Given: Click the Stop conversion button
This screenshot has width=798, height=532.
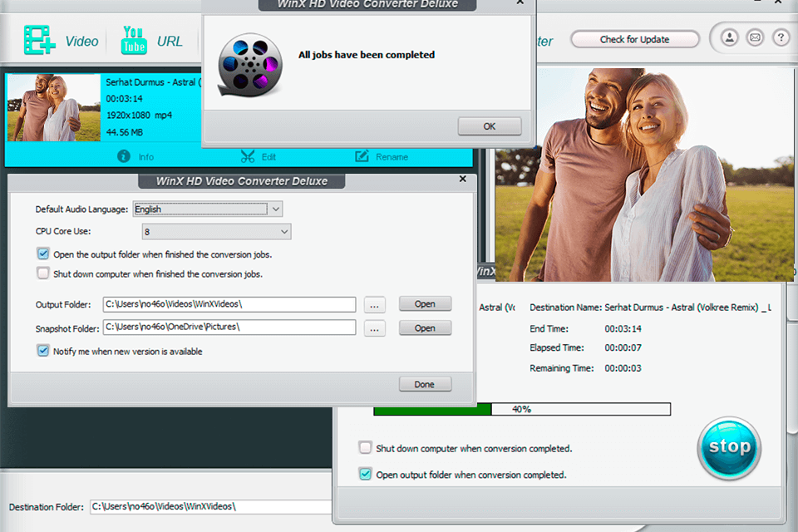Looking at the screenshot, I should pos(729,448).
